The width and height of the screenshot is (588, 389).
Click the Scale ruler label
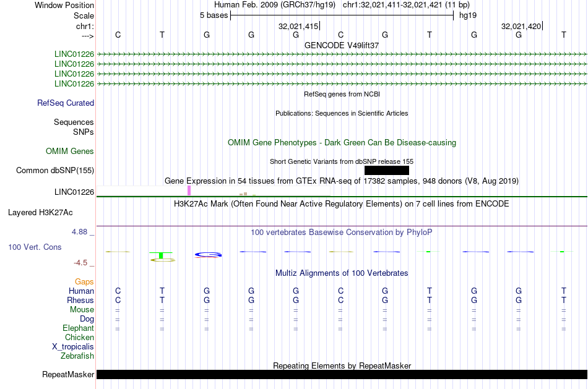pyautogui.click(x=84, y=15)
